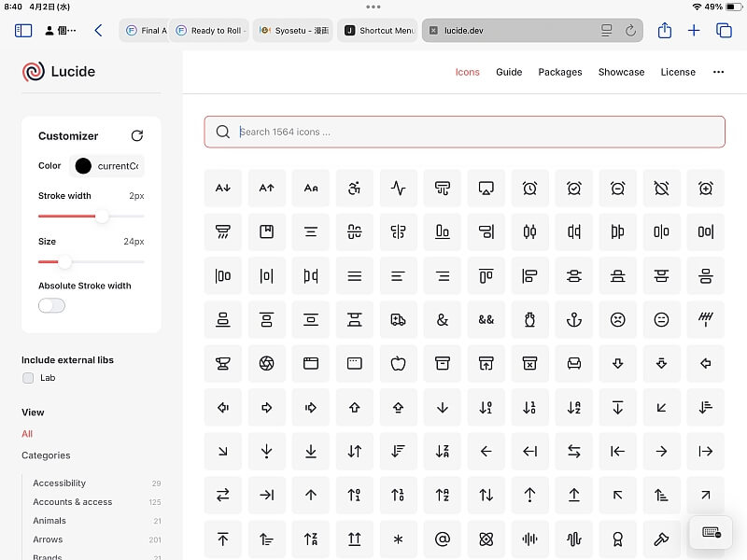
Task: Tap the floating keyboard button
Action: (711, 532)
